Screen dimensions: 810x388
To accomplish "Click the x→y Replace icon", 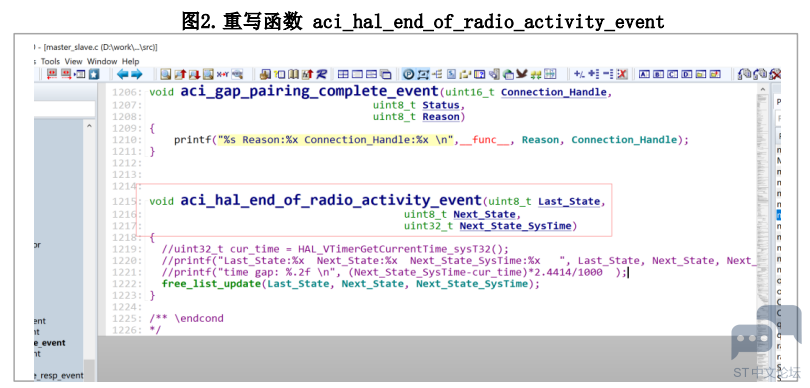I will point(222,74).
